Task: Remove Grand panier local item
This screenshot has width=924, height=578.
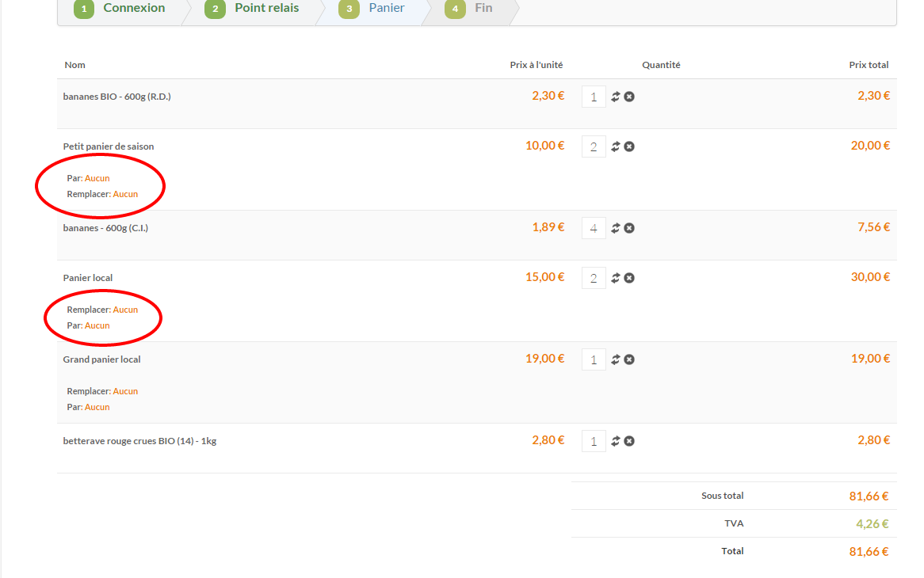Action: pyautogui.click(x=629, y=359)
